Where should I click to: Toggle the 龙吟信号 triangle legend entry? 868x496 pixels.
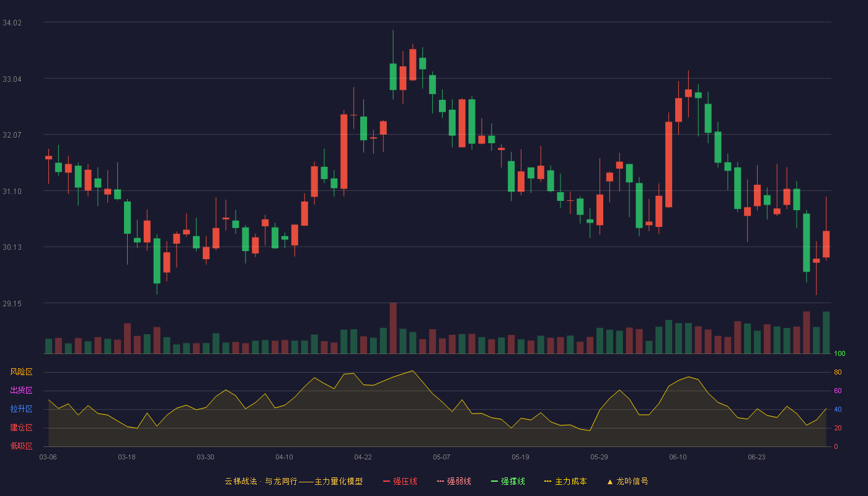[627, 481]
